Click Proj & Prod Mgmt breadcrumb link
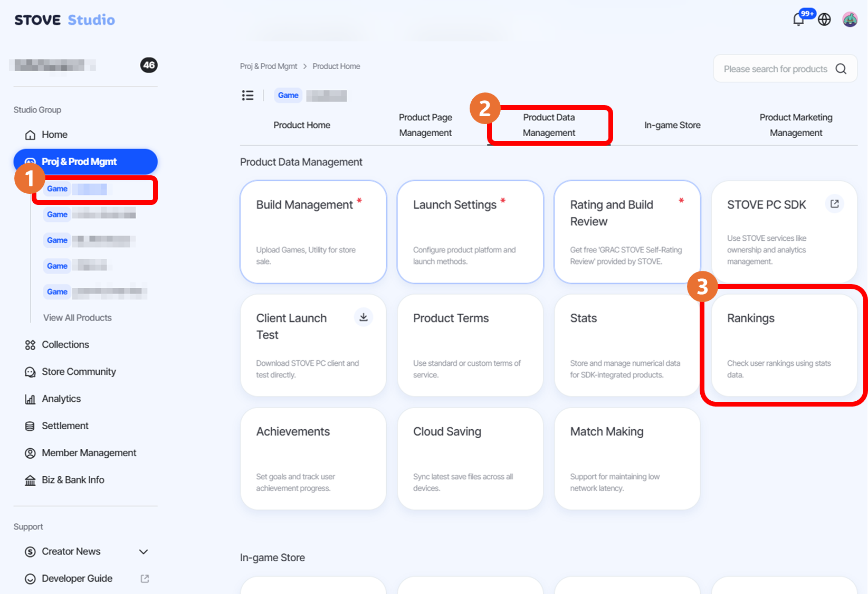This screenshot has height=594, width=868. 269,67
